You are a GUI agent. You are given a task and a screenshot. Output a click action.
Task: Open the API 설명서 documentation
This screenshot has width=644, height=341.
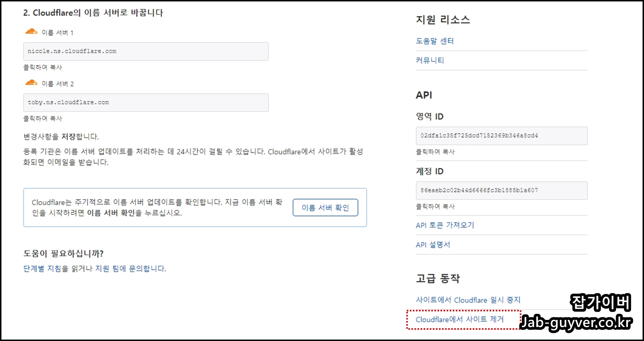(x=432, y=244)
